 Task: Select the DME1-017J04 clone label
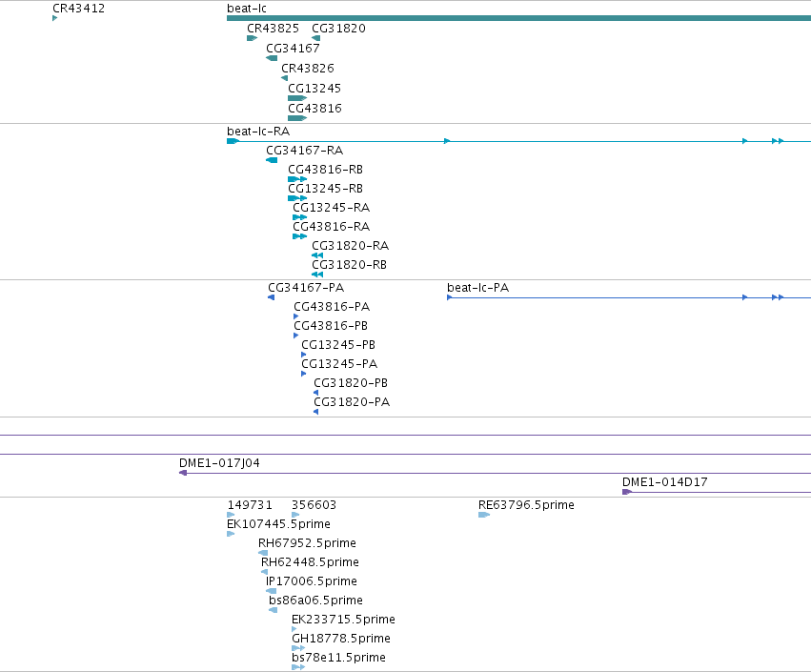tap(219, 463)
